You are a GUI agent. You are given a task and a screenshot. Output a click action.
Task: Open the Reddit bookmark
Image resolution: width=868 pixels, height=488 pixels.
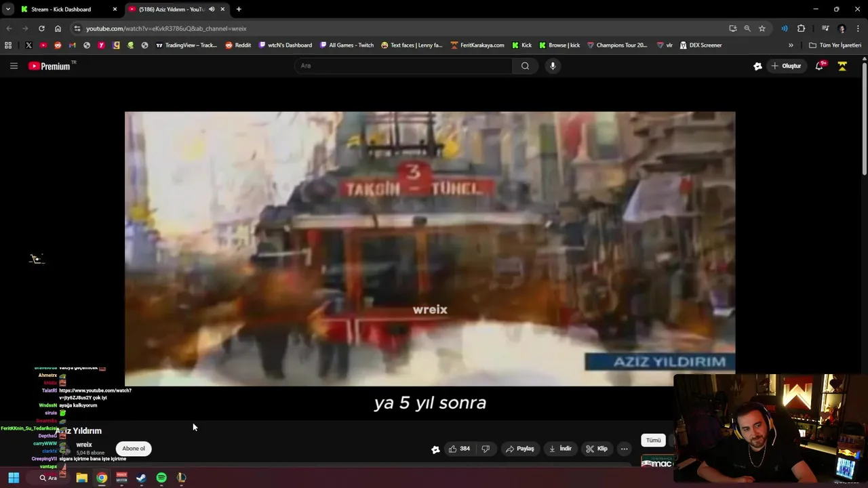pos(238,45)
